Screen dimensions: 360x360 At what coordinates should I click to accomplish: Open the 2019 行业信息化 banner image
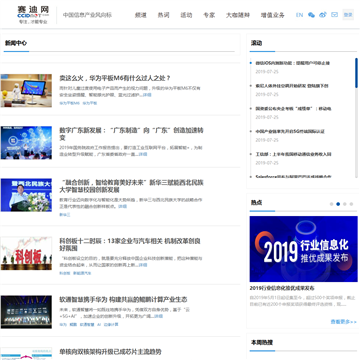304,249
